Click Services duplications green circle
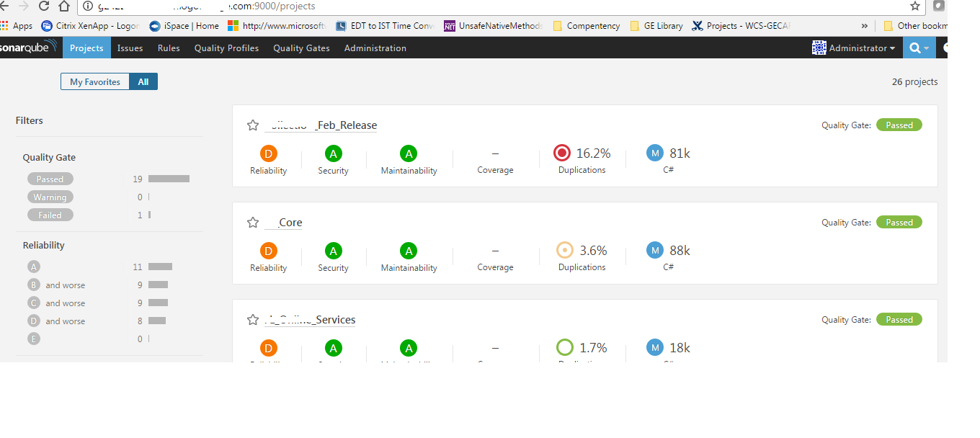The height and width of the screenshot is (438, 980). tap(565, 347)
